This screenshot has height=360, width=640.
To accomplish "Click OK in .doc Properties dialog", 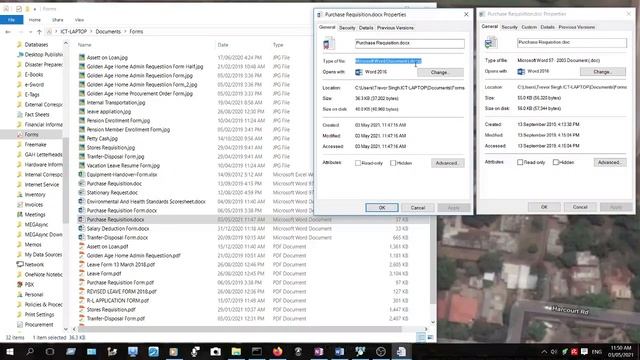I will [544, 207].
